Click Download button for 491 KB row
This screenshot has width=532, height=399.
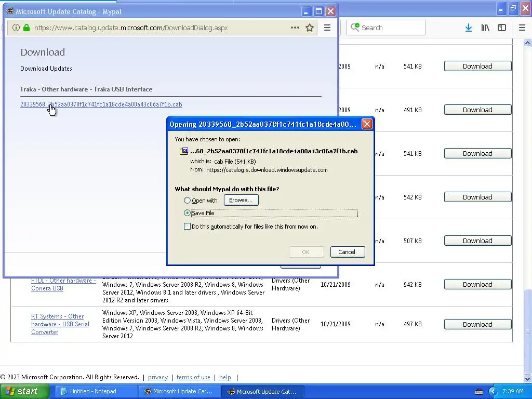coord(478,110)
